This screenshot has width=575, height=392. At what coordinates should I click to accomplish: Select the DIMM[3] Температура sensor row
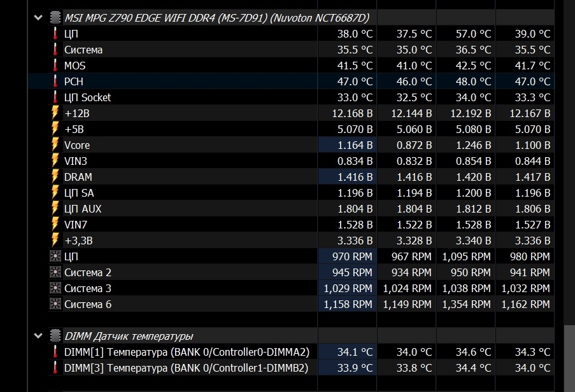(x=186, y=368)
